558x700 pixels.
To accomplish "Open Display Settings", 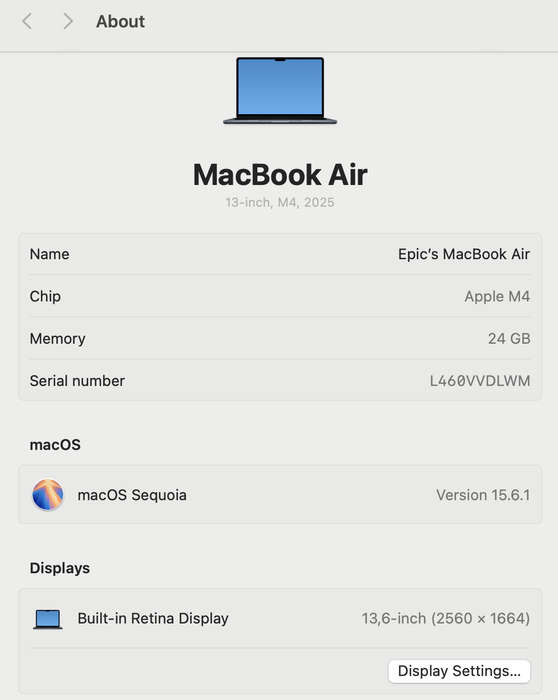I will tap(459, 671).
